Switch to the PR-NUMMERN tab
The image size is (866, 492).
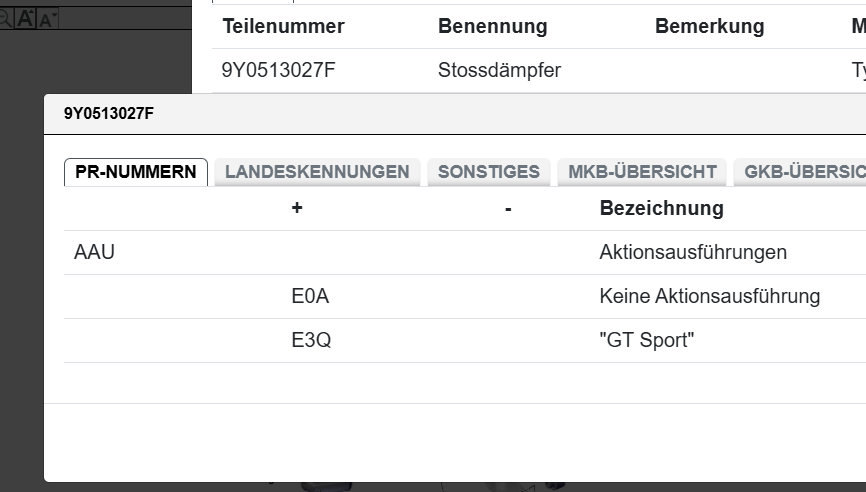[136, 172]
